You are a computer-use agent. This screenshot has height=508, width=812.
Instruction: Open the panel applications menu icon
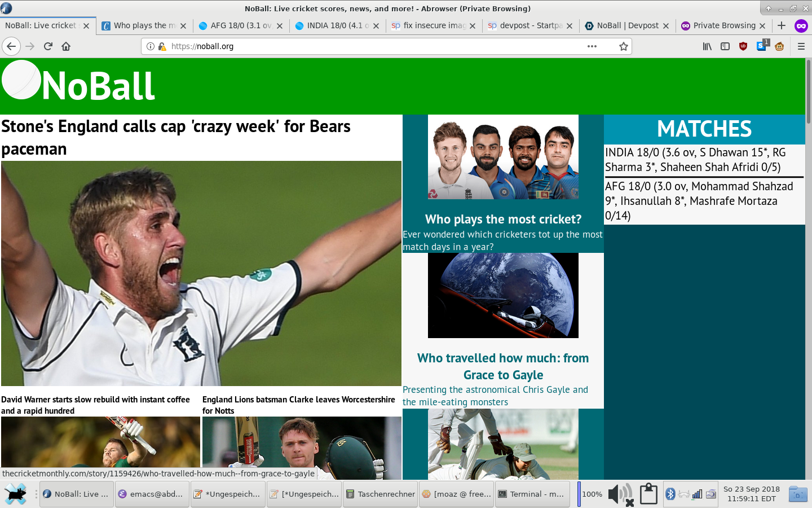click(x=16, y=494)
